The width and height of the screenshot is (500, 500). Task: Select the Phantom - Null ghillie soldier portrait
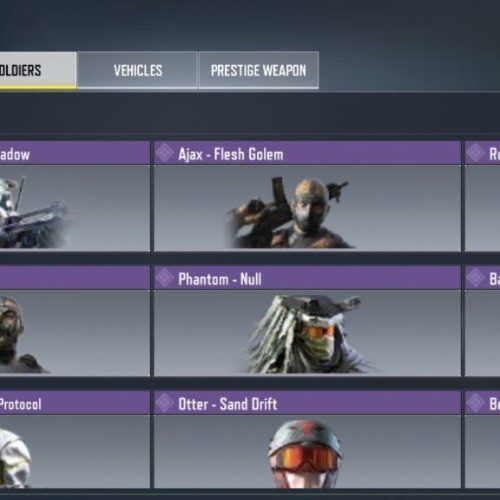tap(307, 333)
